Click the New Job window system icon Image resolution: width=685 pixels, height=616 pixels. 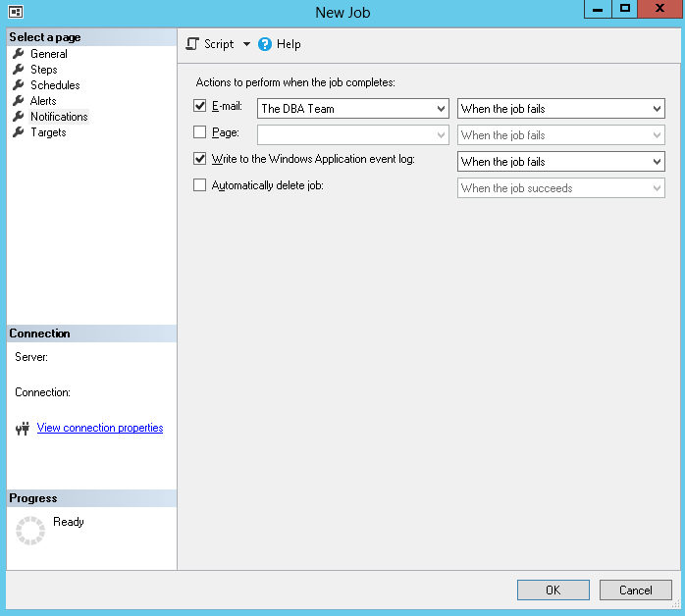click(x=16, y=12)
